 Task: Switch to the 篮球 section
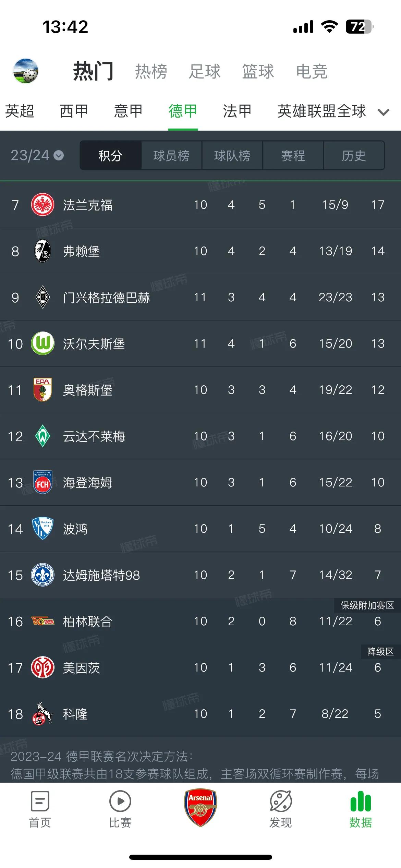pos(257,71)
